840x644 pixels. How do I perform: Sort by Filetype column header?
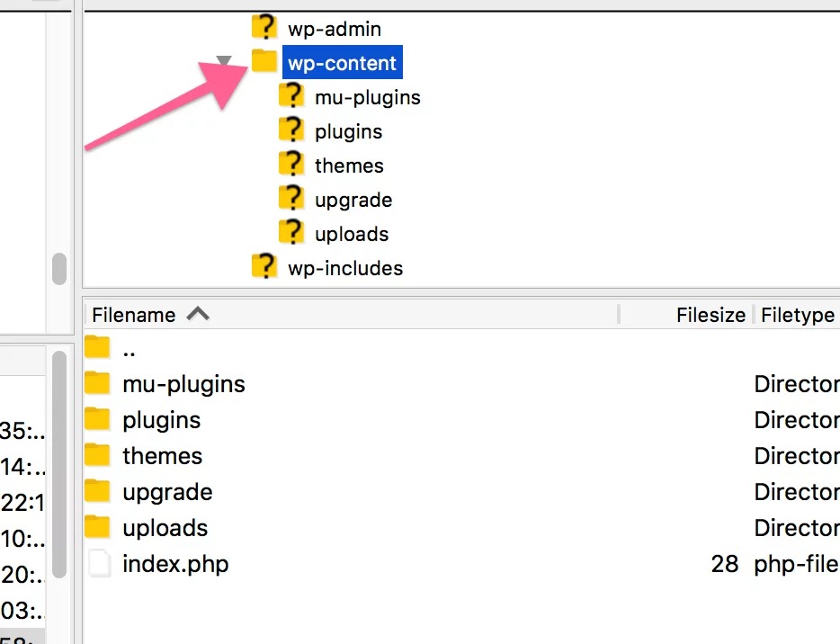(798, 315)
